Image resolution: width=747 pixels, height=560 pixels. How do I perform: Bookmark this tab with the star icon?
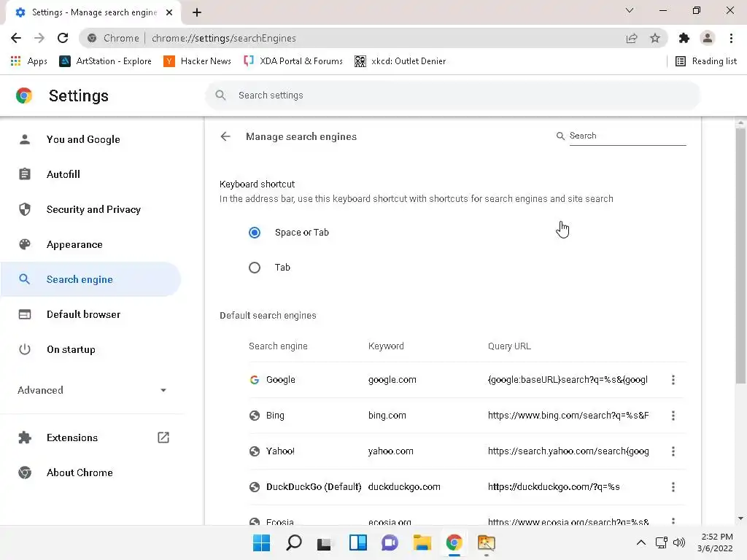655,38
